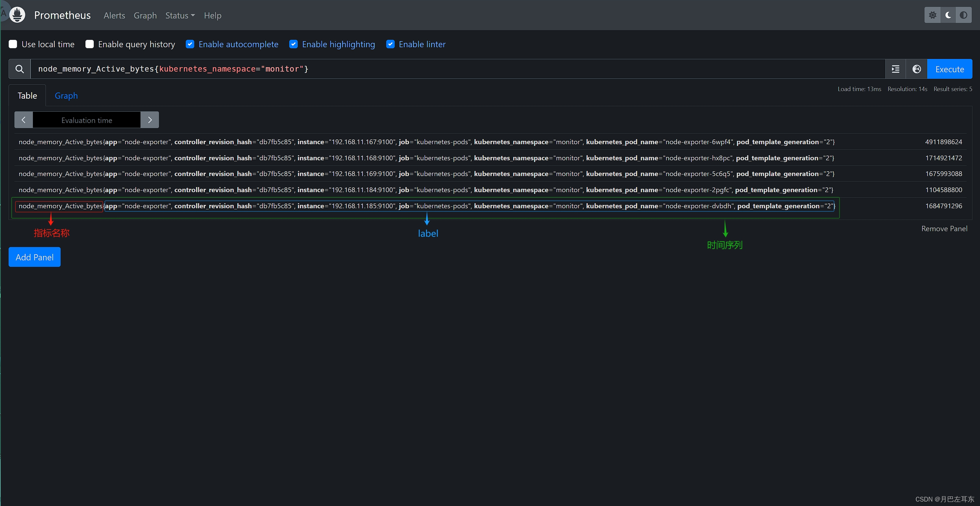Screen dimensions: 980x506
Task: Click the Table tab
Action: point(27,96)
